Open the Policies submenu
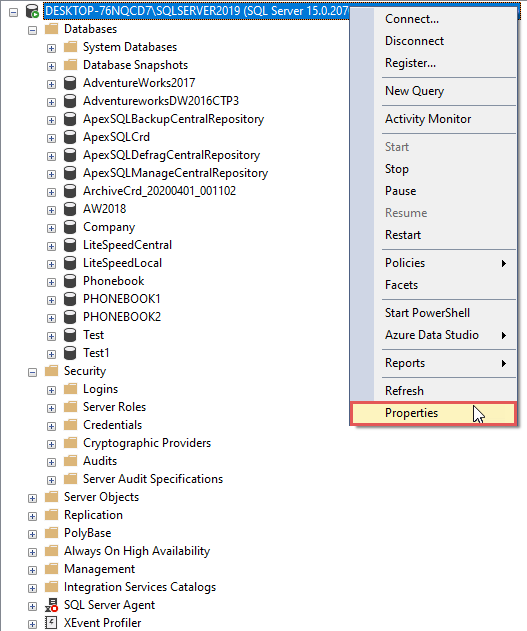 coord(433,263)
